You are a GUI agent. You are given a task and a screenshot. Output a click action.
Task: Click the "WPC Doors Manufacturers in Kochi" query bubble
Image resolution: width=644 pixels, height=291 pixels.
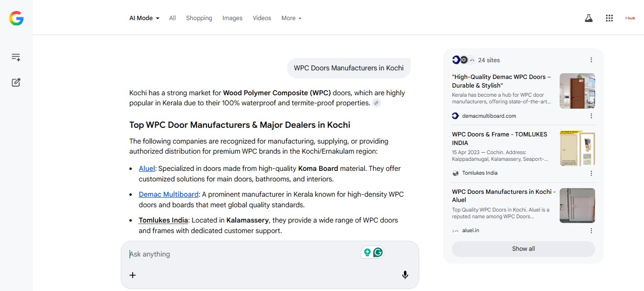tap(349, 68)
